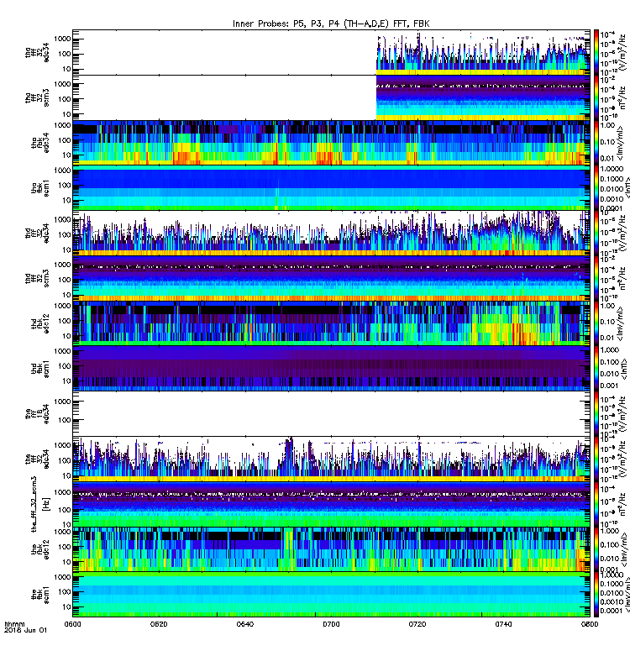Click the tha fff 32 scm3 panel label
This screenshot has height=672, width=630.
(x=37, y=97)
